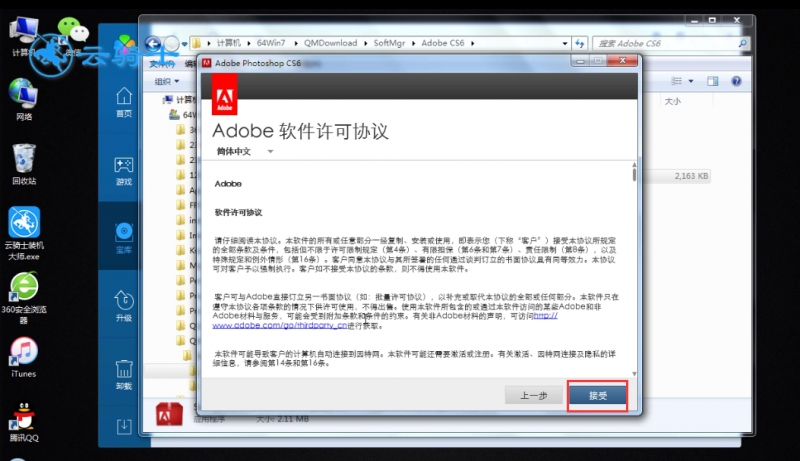Click the Explorer back navigation button
This screenshot has width=800, height=461.
tap(154, 43)
